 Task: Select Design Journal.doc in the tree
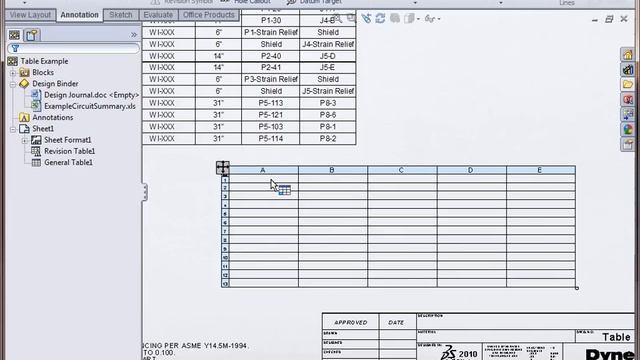coord(91,95)
